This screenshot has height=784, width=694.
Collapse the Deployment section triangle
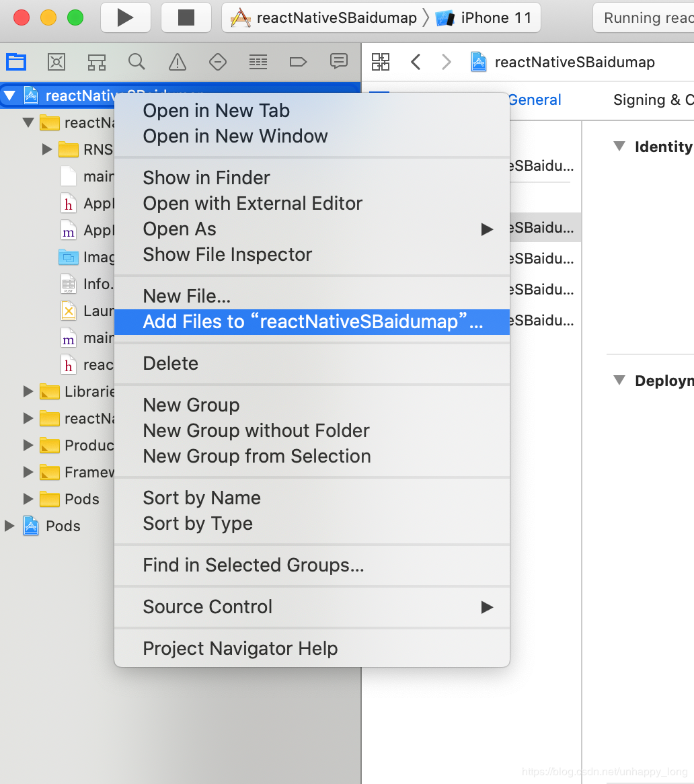(619, 380)
